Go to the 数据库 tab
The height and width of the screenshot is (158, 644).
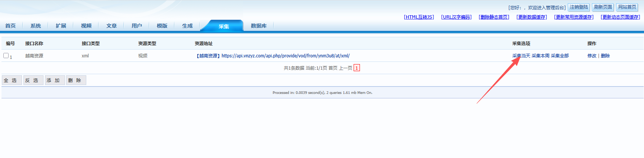(259, 26)
